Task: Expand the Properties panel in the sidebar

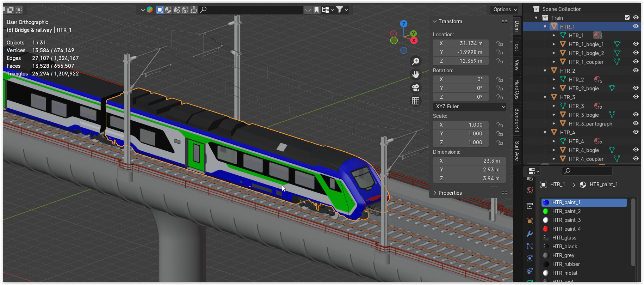Action: click(435, 193)
